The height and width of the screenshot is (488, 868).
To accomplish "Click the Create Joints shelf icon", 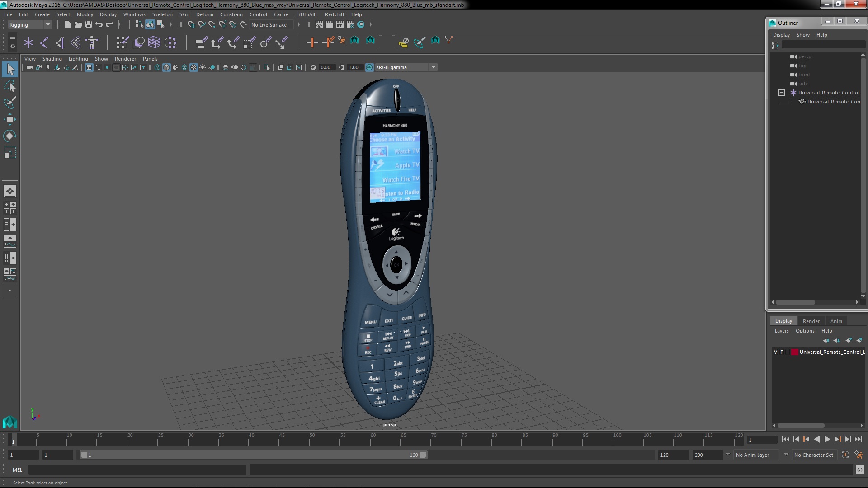I will coord(44,43).
